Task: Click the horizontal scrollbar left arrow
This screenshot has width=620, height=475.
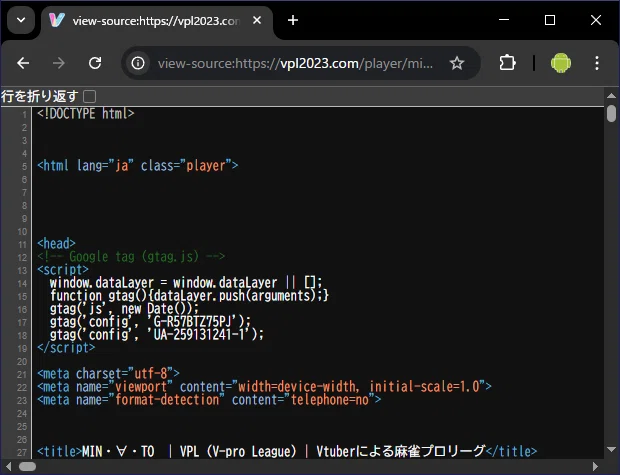Action: click(8, 467)
